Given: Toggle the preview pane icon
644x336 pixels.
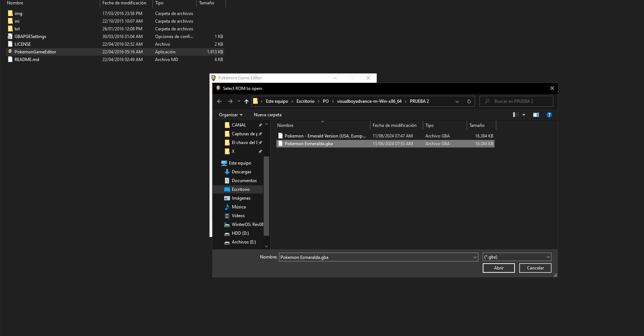Looking at the screenshot, I should [536, 115].
